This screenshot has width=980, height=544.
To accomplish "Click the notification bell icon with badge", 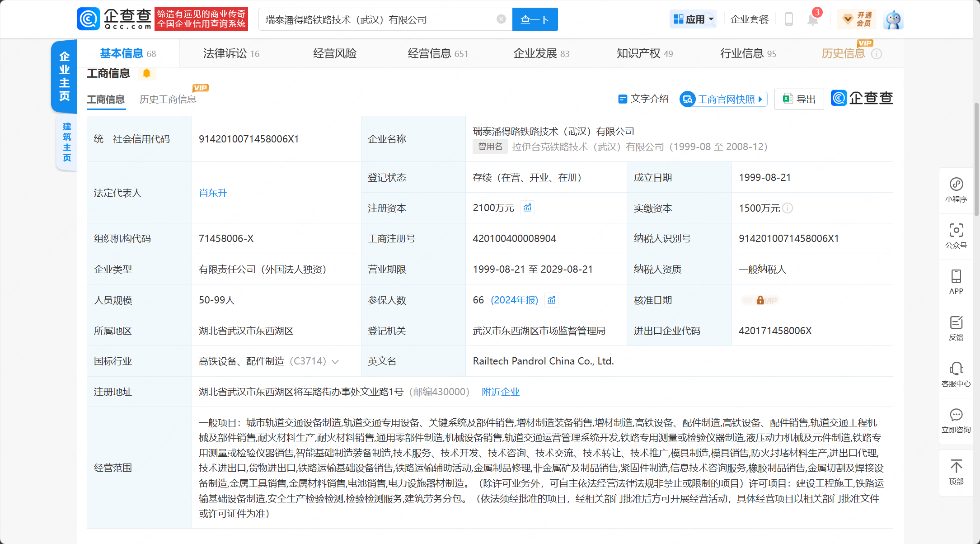I will [812, 19].
